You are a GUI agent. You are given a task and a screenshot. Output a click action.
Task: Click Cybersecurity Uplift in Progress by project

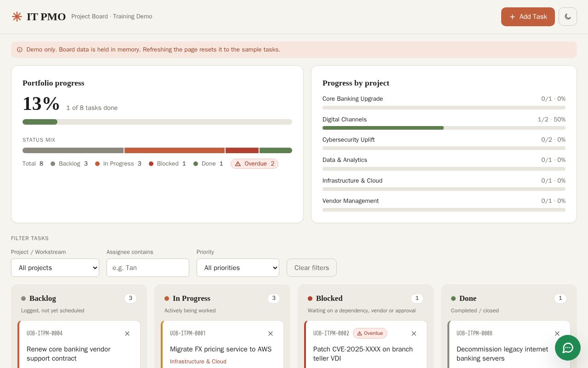point(349,140)
